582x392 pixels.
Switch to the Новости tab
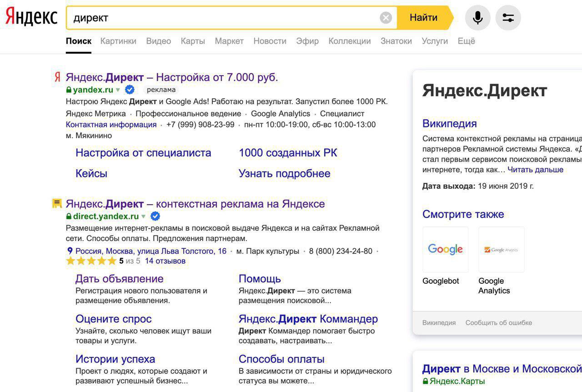click(x=270, y=41)
